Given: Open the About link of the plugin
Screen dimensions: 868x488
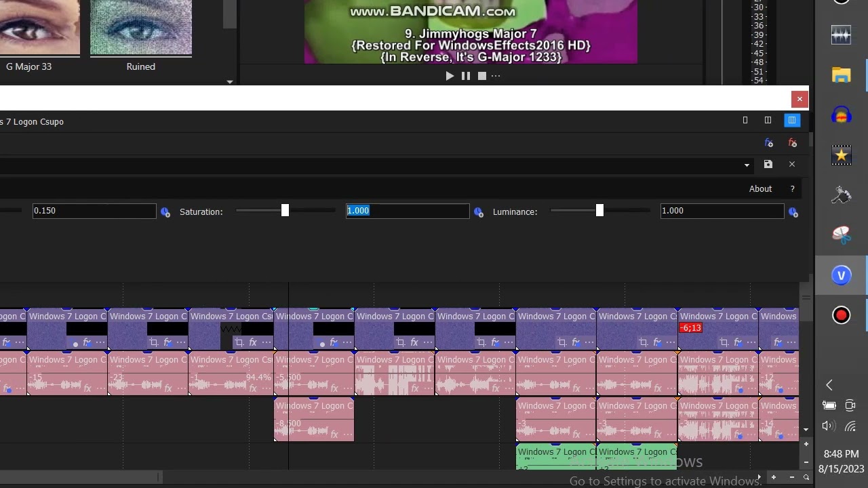Looking at the screenshot, I should coord(760,189).
